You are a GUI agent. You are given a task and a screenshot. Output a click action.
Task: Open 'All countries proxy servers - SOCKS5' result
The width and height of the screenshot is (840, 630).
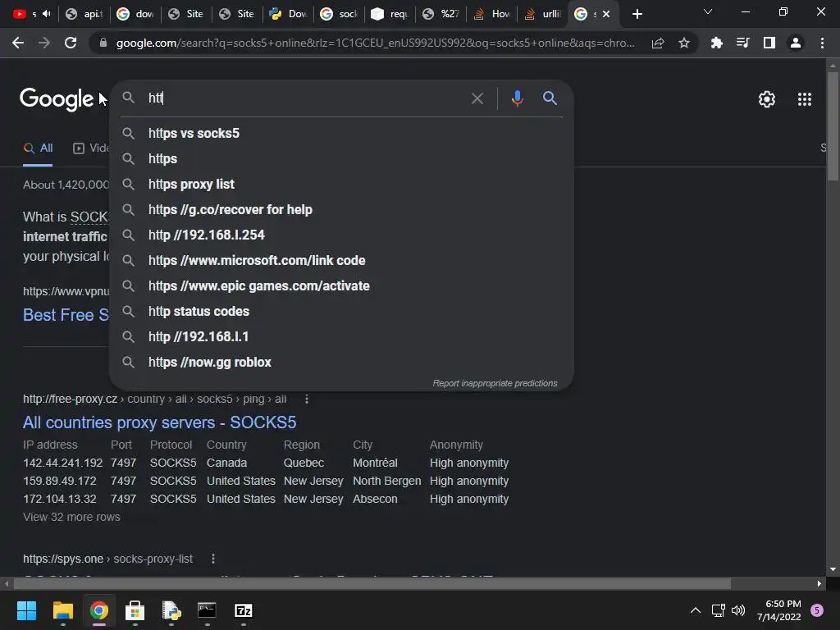[x=159, y=422]
